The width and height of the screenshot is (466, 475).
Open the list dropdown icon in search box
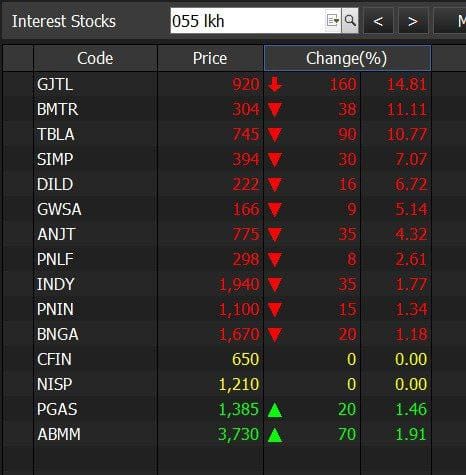[x=333, y=21]
